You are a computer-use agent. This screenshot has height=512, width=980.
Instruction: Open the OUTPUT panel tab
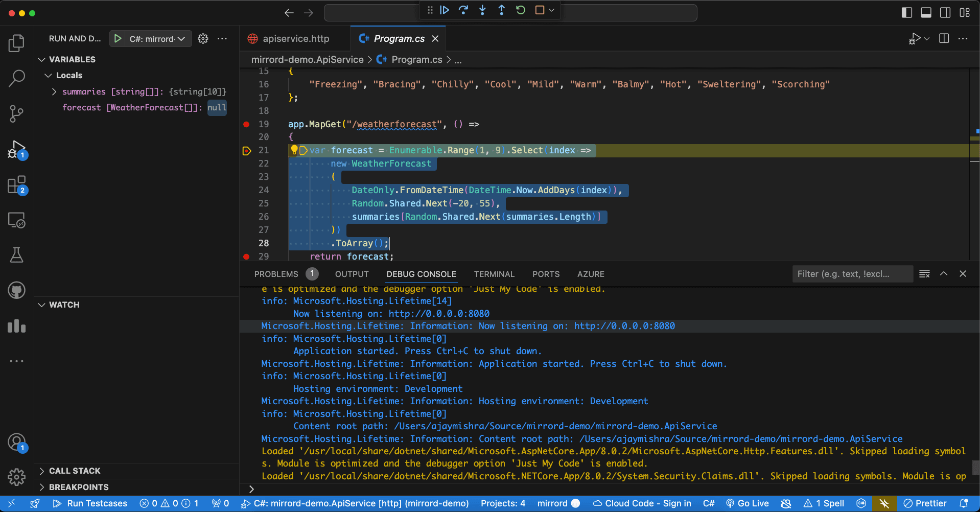point(352,274)
